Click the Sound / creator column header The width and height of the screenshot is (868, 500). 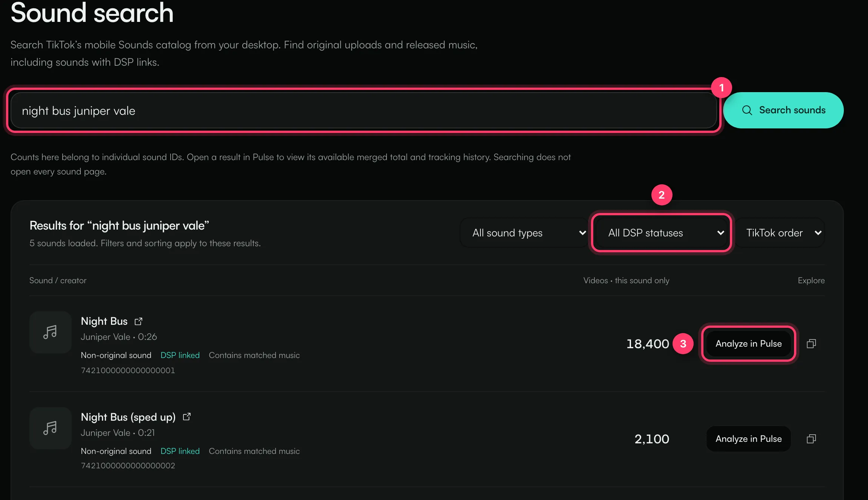(x=58, y=280)
